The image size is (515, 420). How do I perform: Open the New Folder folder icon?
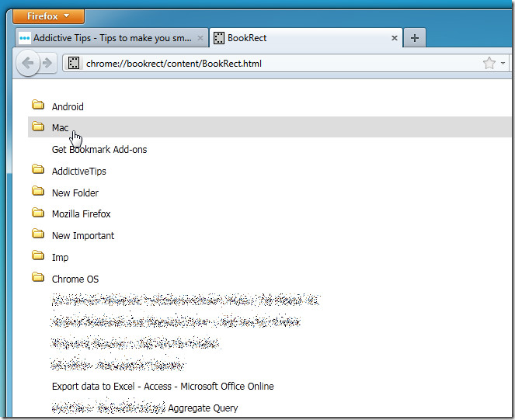coord(38,191)
